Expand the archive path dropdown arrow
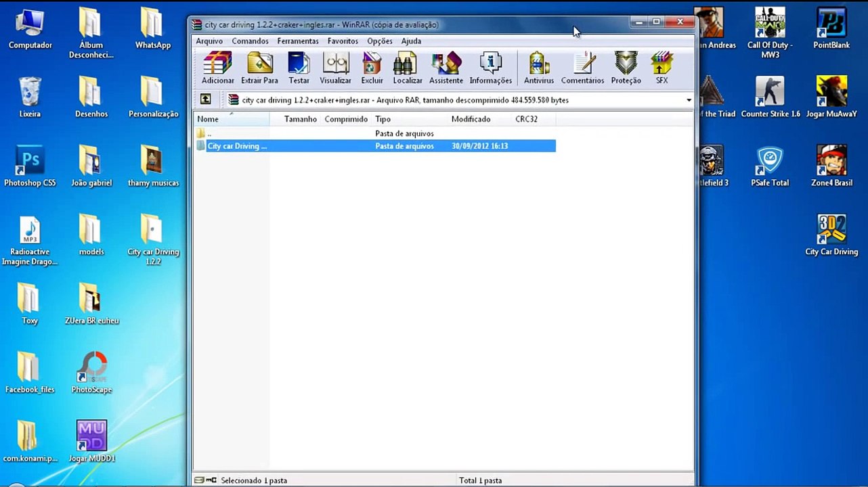Screen dimensions: 868x487 tap(689, 100)
